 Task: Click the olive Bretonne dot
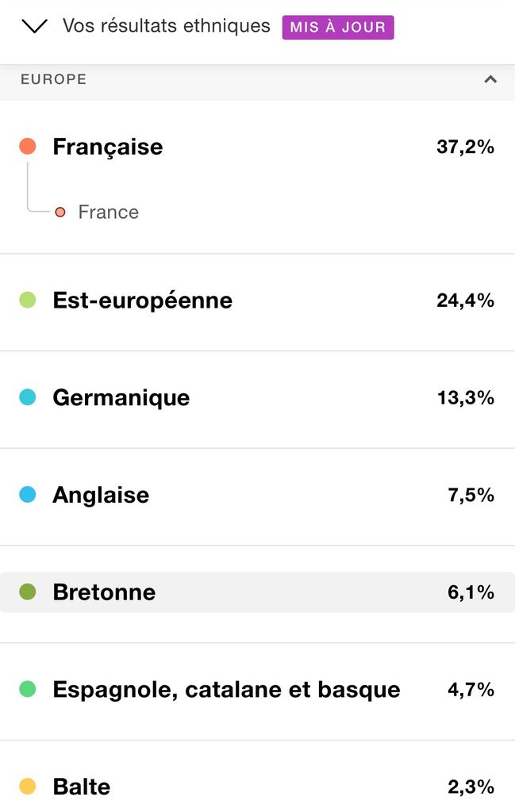click(x=28, y=592)
